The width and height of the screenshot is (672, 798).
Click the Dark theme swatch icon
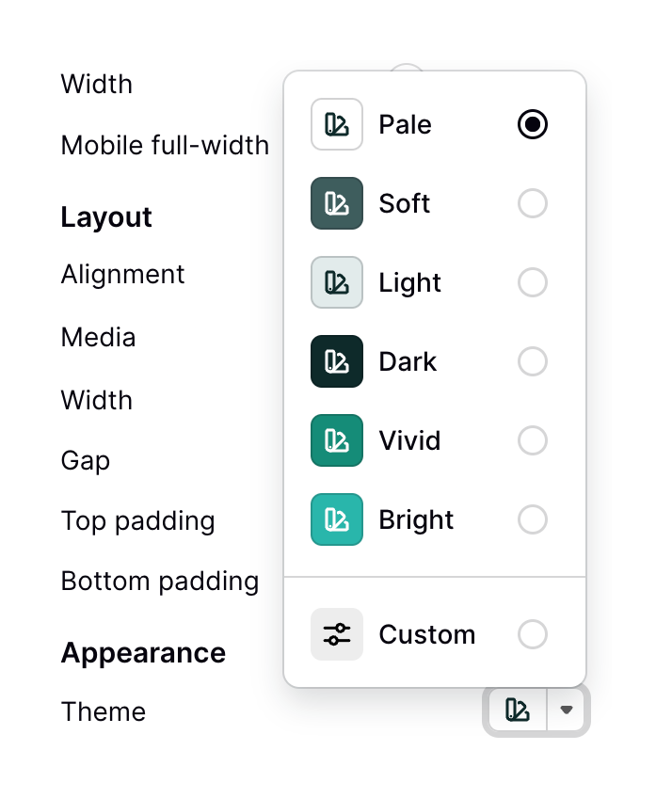click(336, 361)
